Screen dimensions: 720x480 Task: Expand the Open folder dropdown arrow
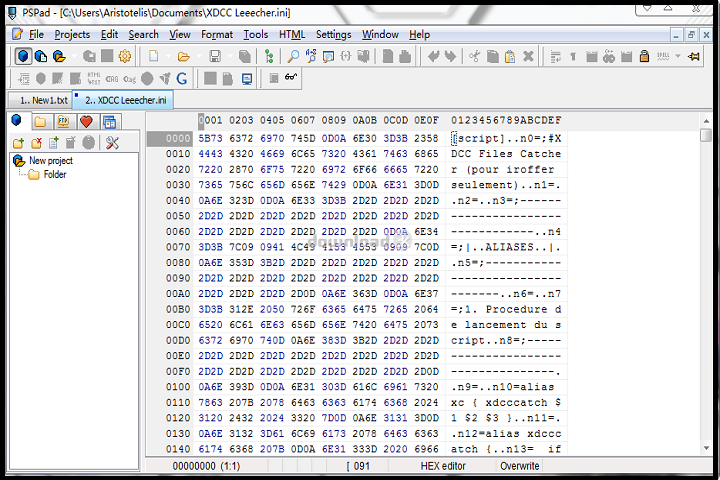(x=198, y=56)
